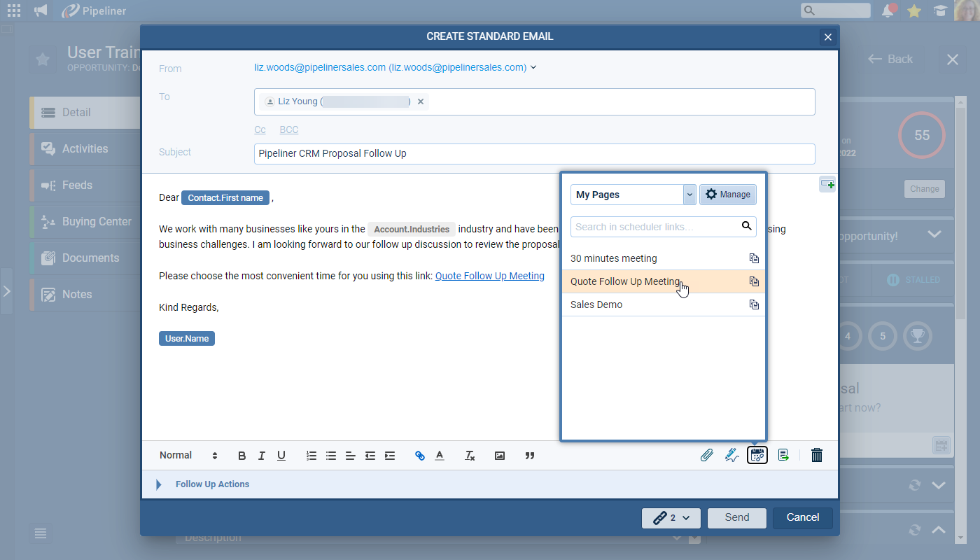Open the text color picker
This screenshot has width=980, height=560.
(440, 456)
